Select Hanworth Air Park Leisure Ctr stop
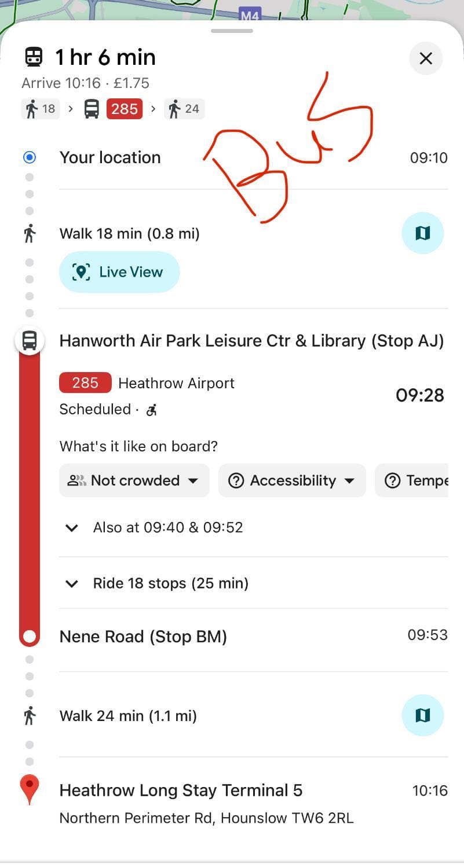This screenshot has height=868, width=464. (x=251, y=341)
